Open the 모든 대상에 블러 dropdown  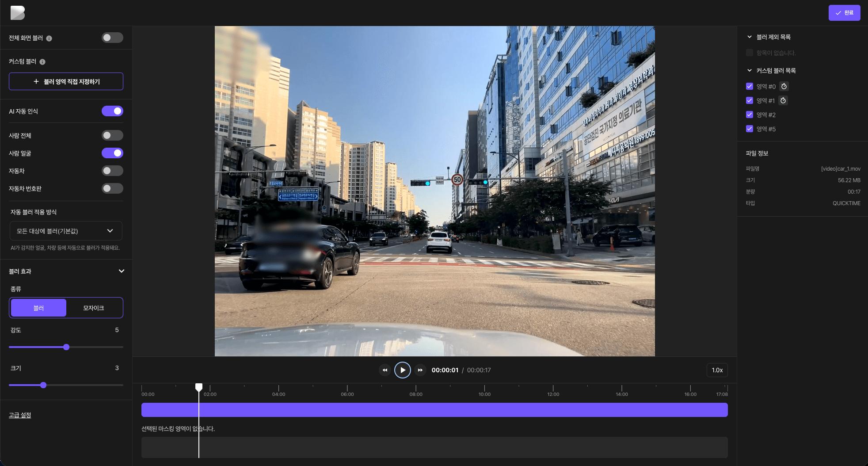[x=66, y=231]
